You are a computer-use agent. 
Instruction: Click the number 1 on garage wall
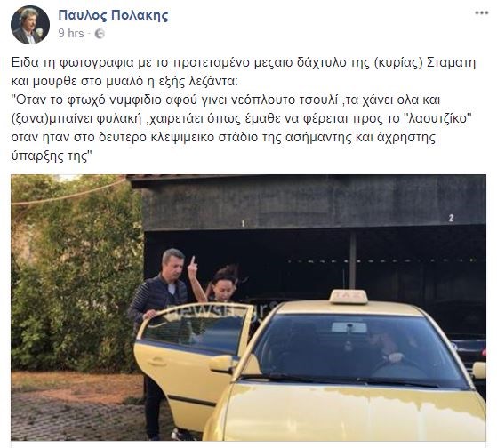243,224
